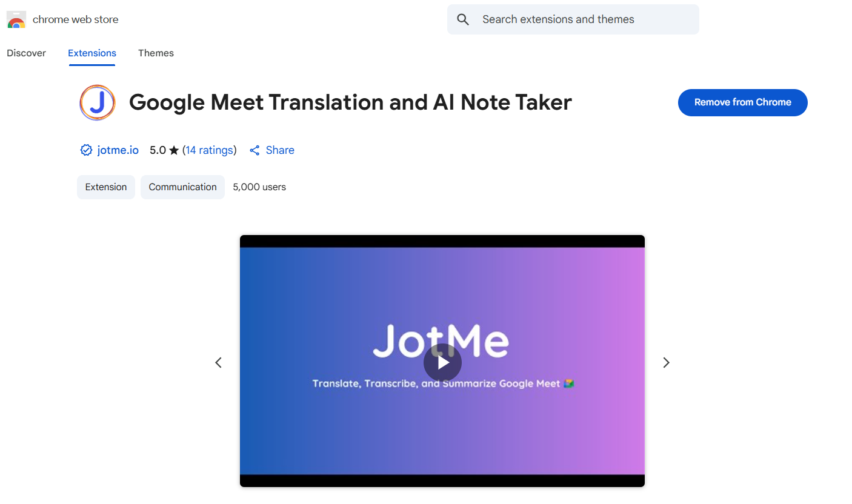852x504 pixels.
Task: Open the Discover tab
Action: click(26, 53)
